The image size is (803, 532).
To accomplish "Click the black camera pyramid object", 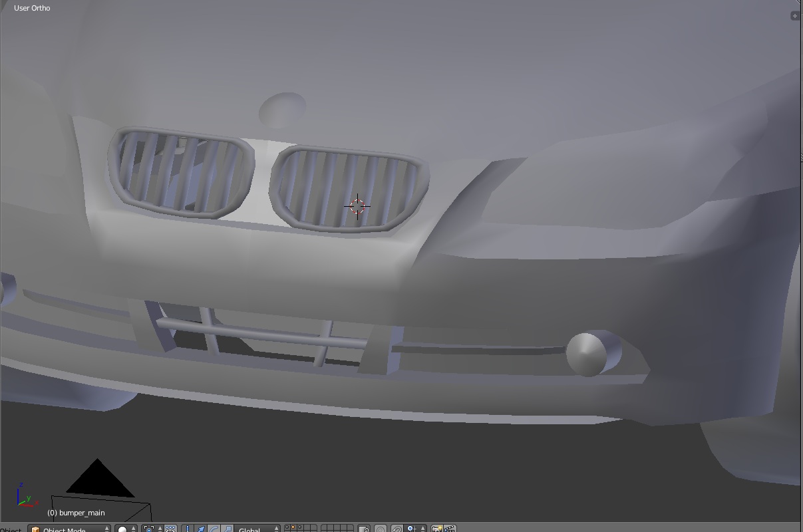I will (100, 480).
